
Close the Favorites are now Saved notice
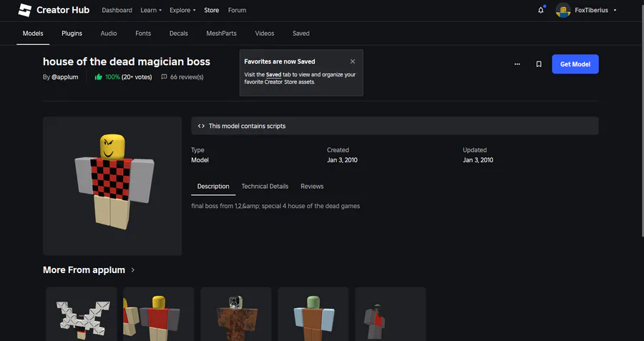[x=352, y=61]
